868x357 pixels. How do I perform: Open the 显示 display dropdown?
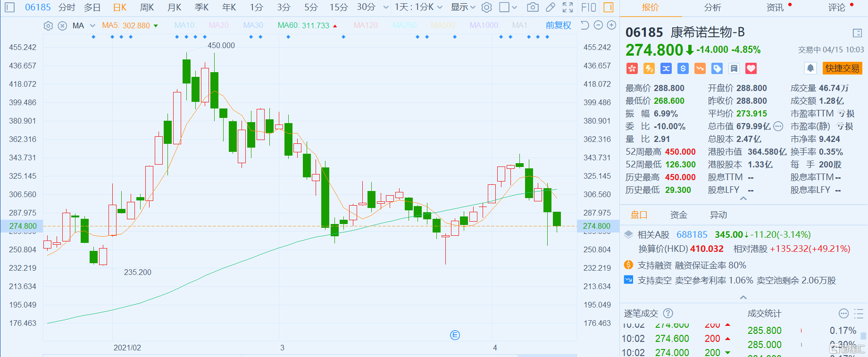click(463, 8)
